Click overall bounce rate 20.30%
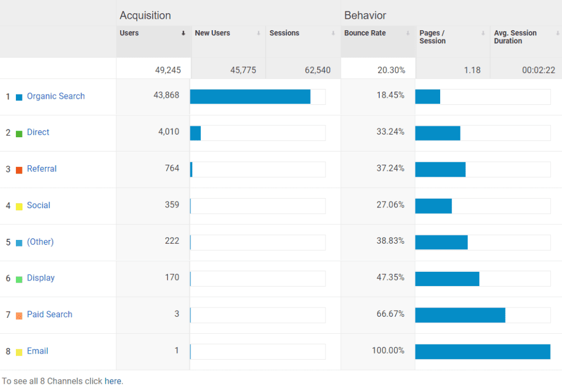Viewport: 562px width, 392px height. tap(391, 70)
